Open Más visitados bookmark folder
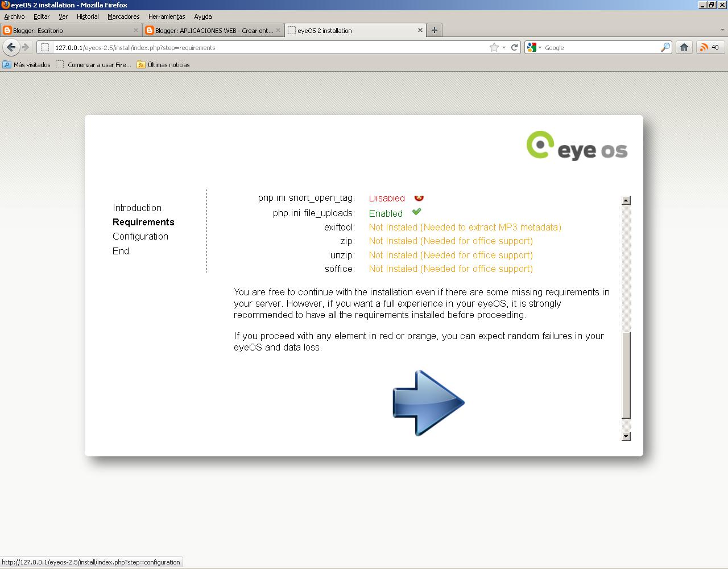This screenshot has width=728, height=569. click(27, 65)
